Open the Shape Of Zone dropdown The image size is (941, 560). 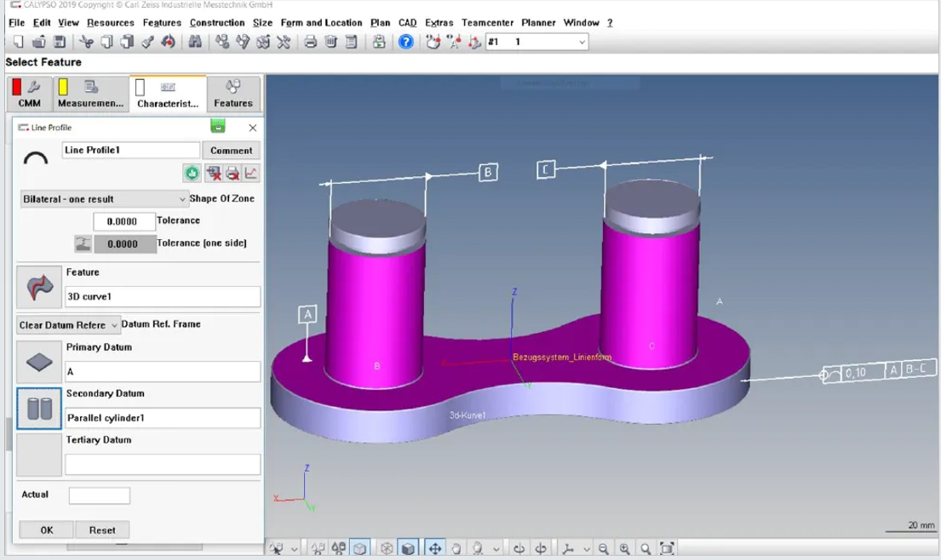[x=104, y=198]
